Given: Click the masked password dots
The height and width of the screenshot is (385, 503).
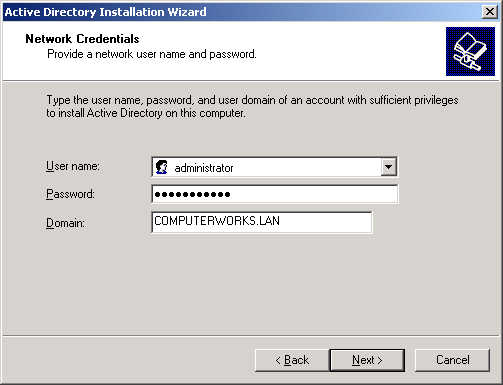Looking at the screenshot, I should click(192, 194).
